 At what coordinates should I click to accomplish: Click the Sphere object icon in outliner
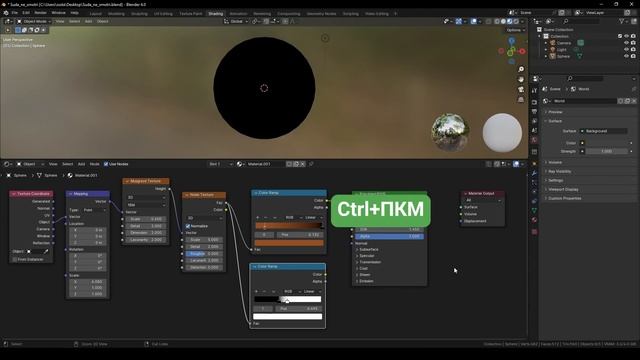click(x=553, y=56)
